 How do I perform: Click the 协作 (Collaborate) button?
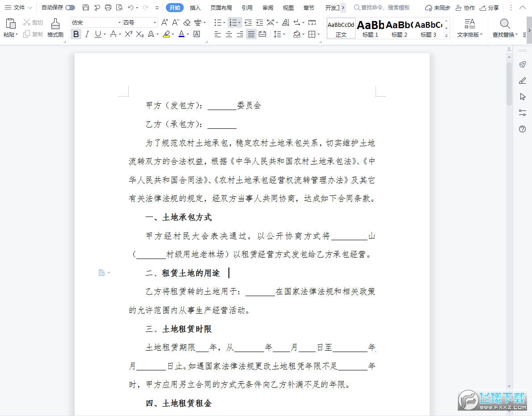click(x=465, y=8)
